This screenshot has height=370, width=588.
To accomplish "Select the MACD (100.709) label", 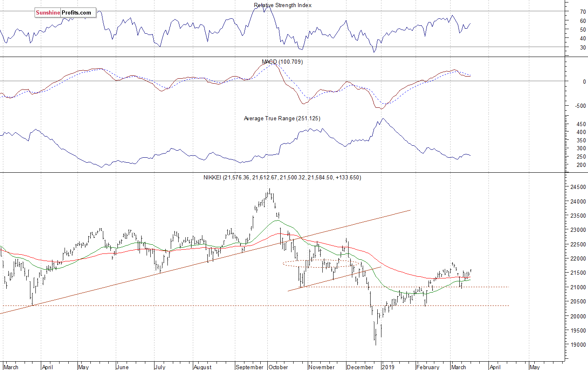I will click(x=282, y=62).
